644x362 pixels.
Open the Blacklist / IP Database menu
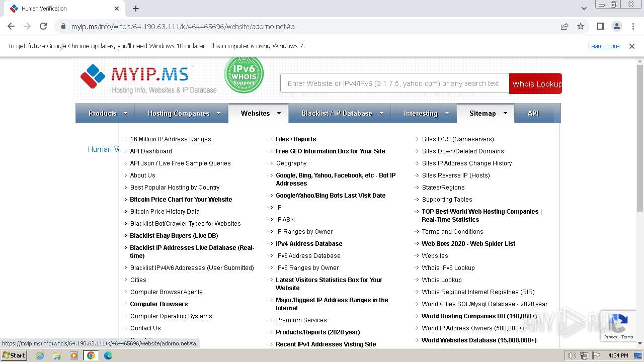[x=337, y=113]
